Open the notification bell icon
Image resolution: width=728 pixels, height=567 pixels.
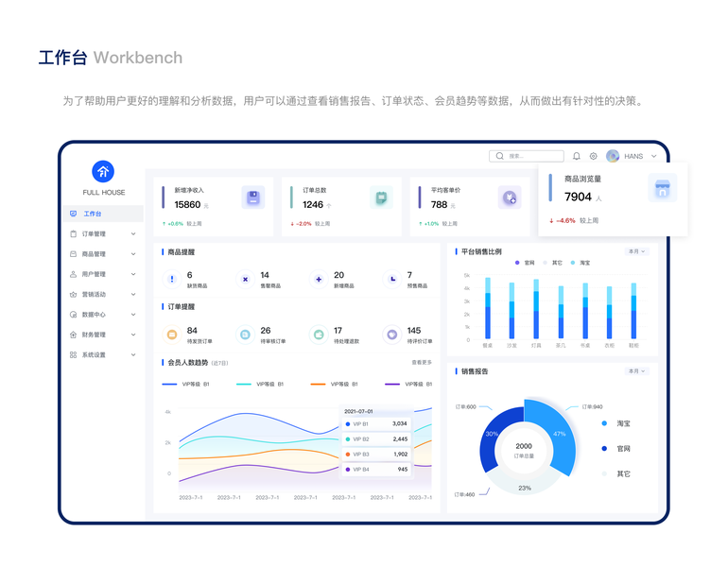point(576,156)
